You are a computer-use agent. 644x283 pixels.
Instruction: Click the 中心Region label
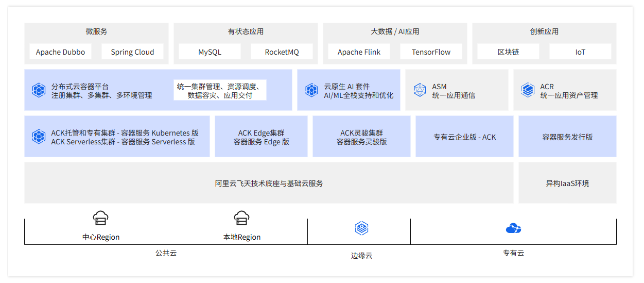point(101,237)
